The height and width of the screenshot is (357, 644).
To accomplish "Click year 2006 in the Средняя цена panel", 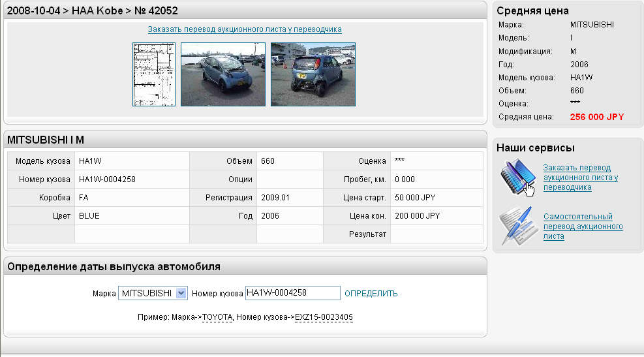I will (579, 64).
